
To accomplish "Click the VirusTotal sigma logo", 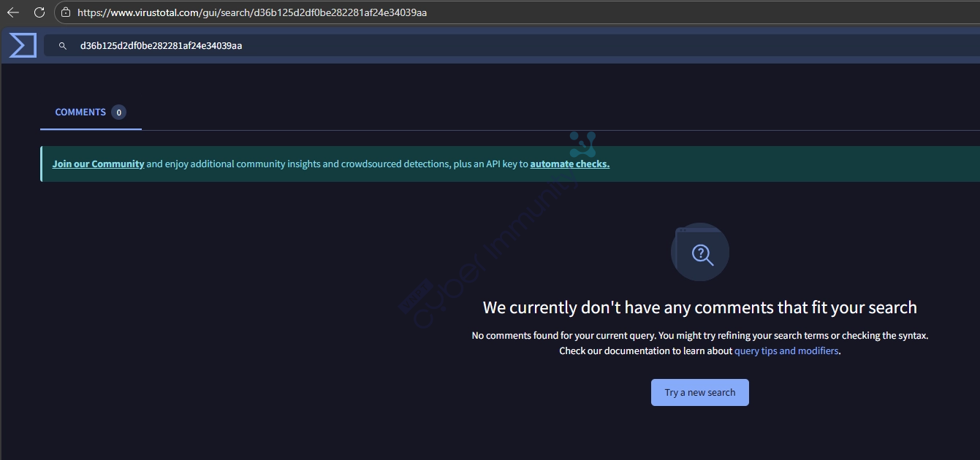I will tap(23, 45).
